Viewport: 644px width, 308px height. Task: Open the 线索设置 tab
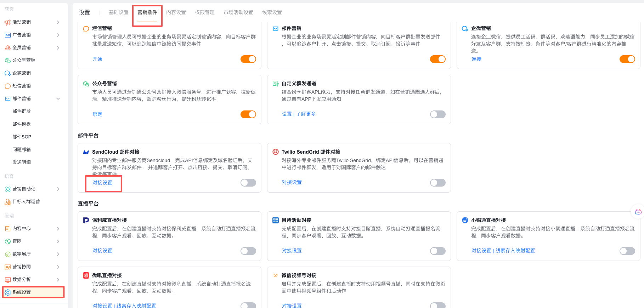click(272, 12)
